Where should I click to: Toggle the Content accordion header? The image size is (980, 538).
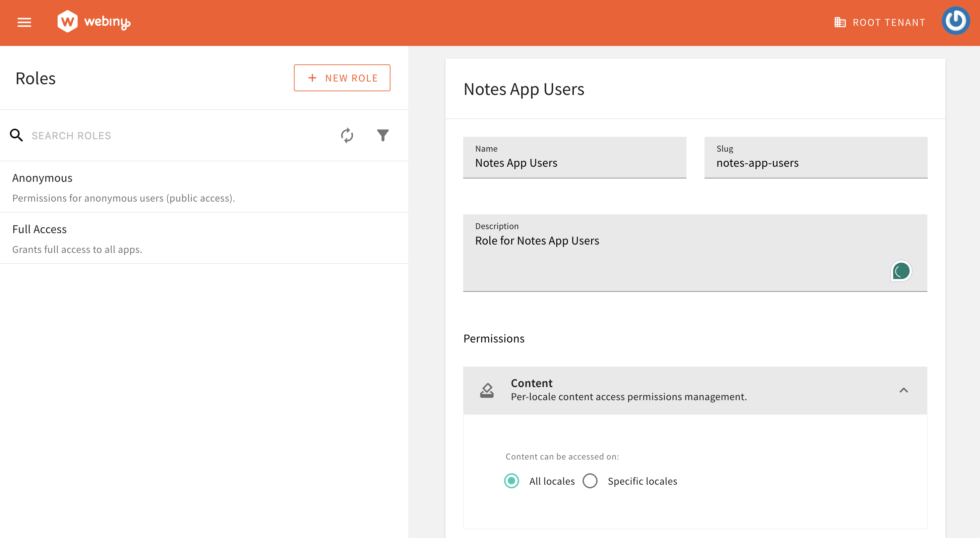pyautogui.click(x=685, y=390)
